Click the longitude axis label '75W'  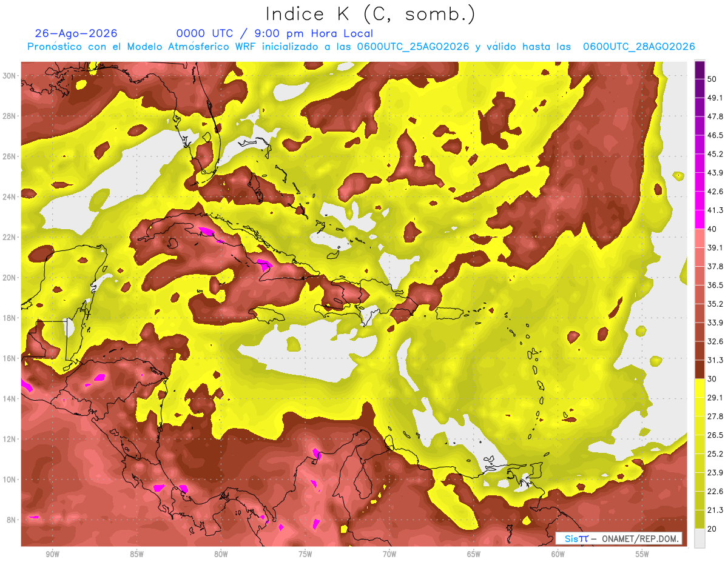[x=305, y=554]
